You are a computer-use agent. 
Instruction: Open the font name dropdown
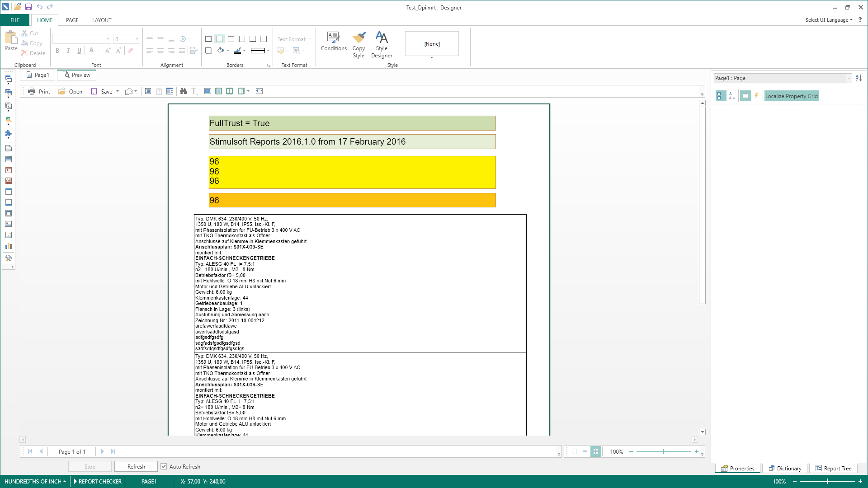(108, 39)
